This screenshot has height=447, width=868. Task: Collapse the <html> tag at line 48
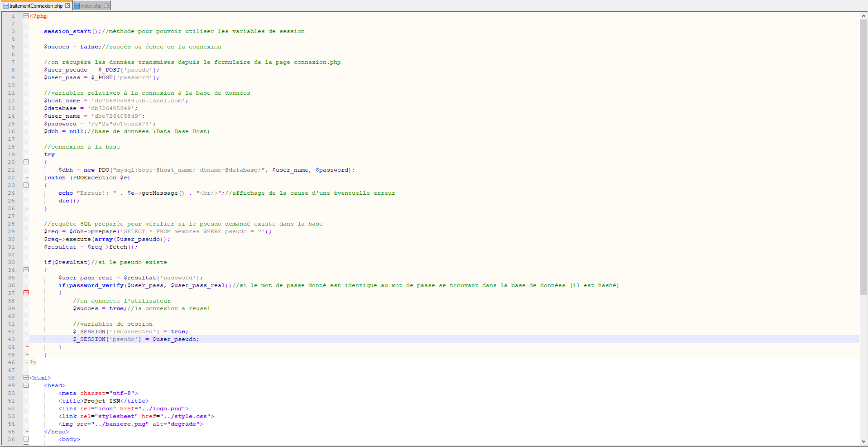[x=26, y=378]
